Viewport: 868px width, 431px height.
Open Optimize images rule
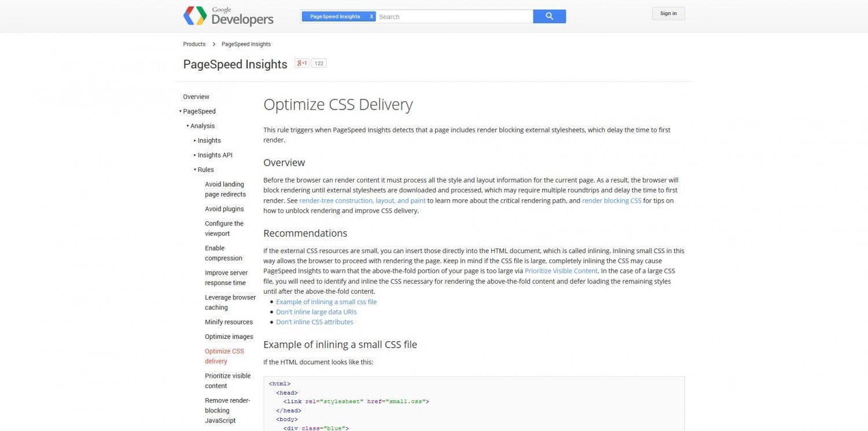229,337
